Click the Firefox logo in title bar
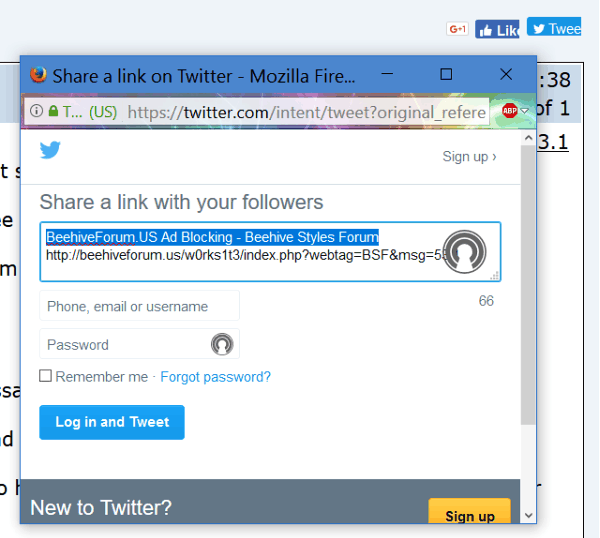Viewport: 600px width, 538px height. click(x=38, y=75)
